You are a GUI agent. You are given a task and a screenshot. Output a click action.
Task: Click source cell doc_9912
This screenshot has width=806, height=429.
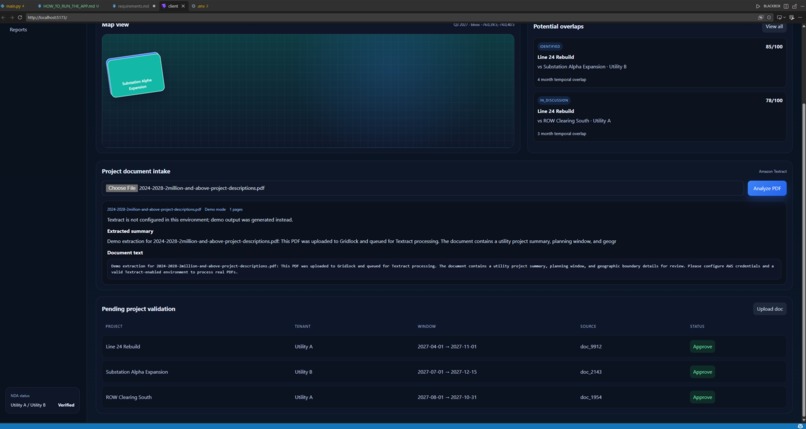pos(591,347)
